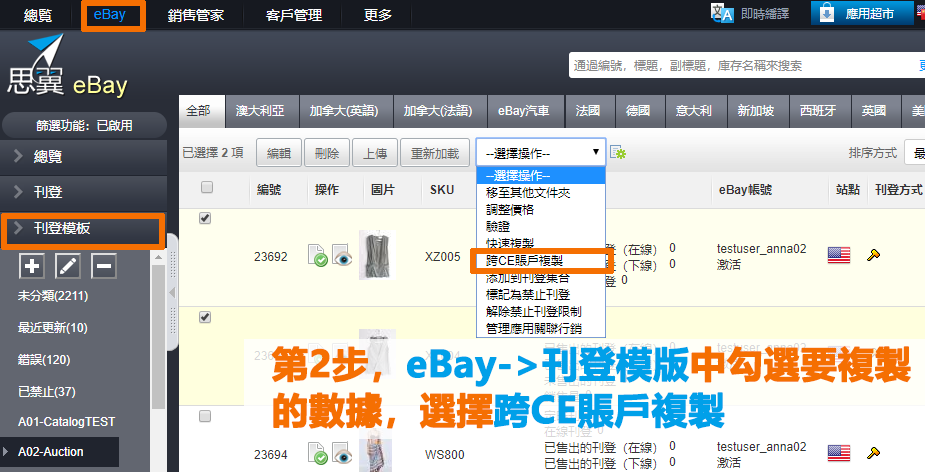The width and height of the screenshot is (925, 472).
Task: Open the XZ005 product thumbnail
Action: pos(376,255)
